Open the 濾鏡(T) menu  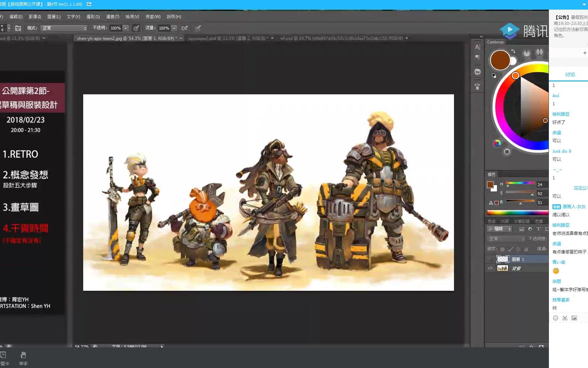[113, 17]
